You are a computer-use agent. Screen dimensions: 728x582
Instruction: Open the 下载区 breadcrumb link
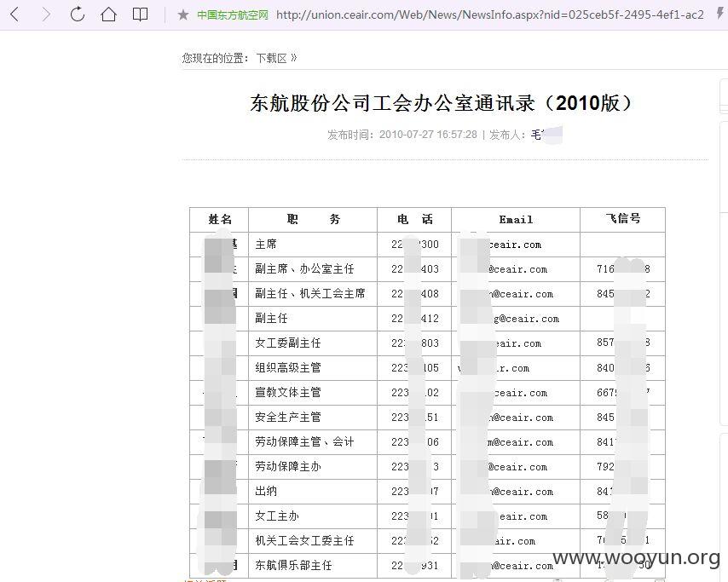pos(272,58)
